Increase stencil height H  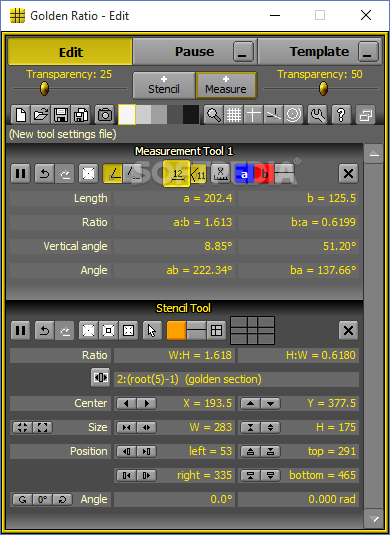pyautogui.click(x=271, y=428)
